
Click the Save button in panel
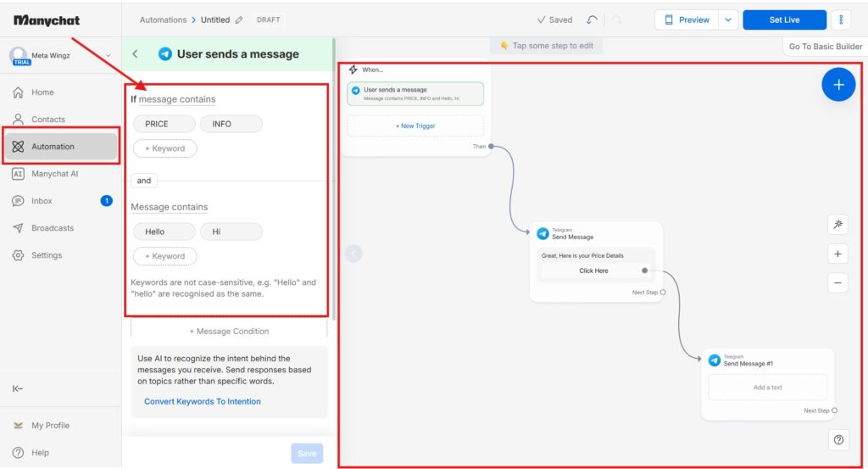[x=307, y=454]
